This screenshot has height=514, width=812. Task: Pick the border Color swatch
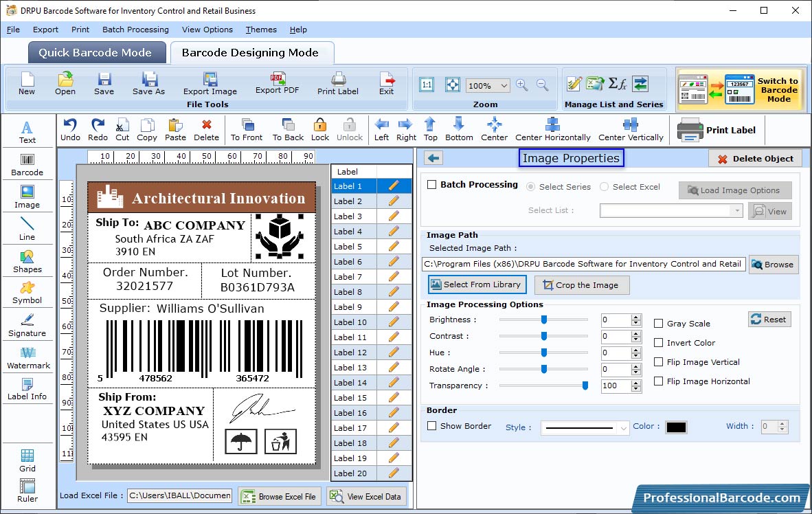tap(676, 427)
